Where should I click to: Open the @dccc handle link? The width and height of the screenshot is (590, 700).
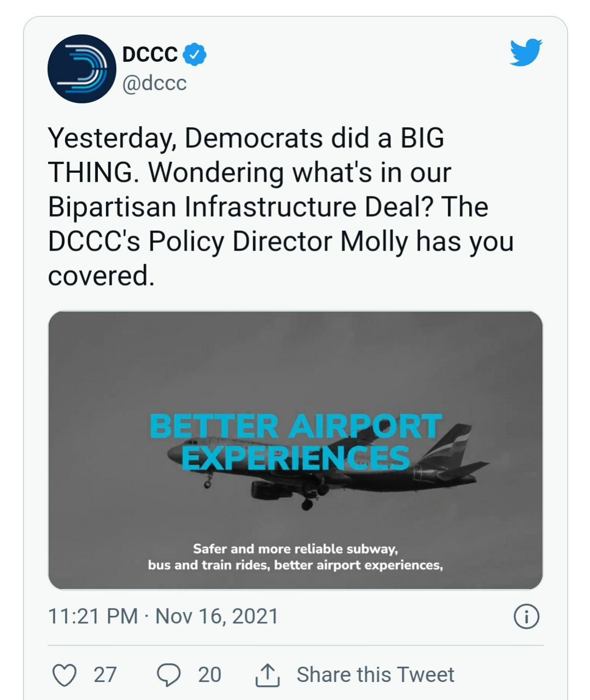pos(155,83)
